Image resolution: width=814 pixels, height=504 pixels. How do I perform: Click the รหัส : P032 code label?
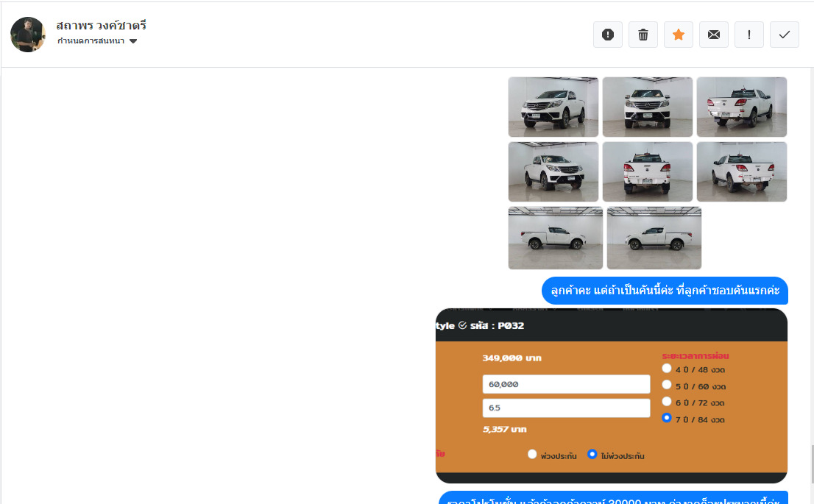click(498, 325)
